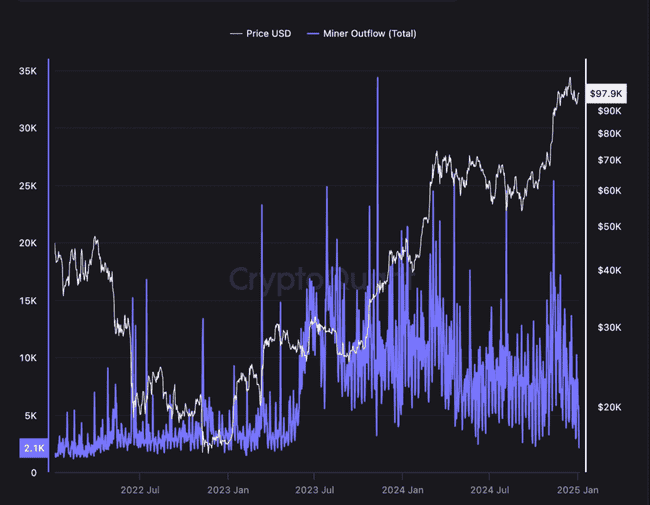Click the 2024 Jul x-axis label

pyautogui.click(x=490, y=490)
